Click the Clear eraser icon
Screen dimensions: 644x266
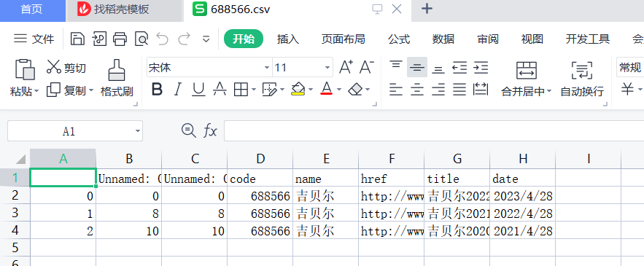pos(355,89)
